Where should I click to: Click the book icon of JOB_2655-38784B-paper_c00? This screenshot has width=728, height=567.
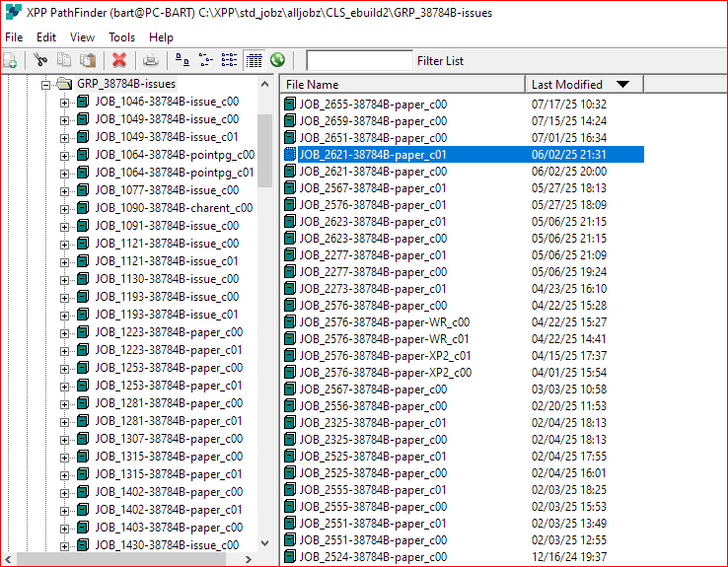tap(290, 104)
